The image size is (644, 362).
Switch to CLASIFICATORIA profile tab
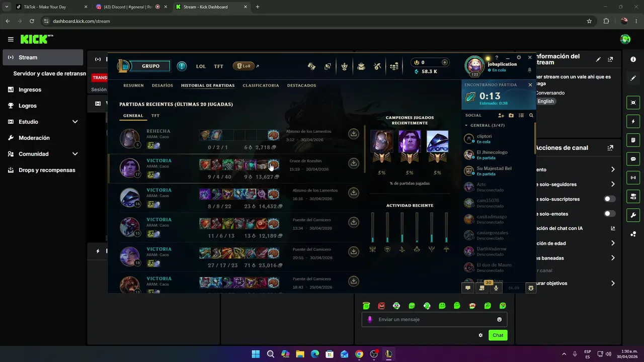261,85
